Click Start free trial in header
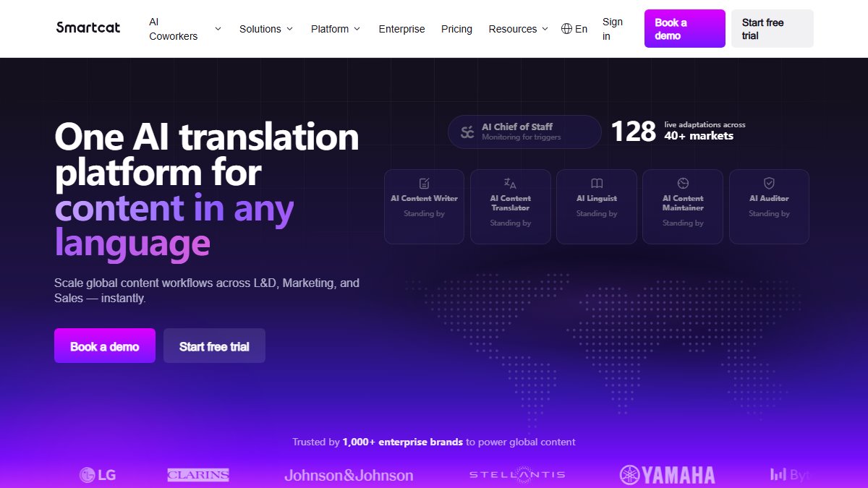868x488 pixels. [773, 29]
